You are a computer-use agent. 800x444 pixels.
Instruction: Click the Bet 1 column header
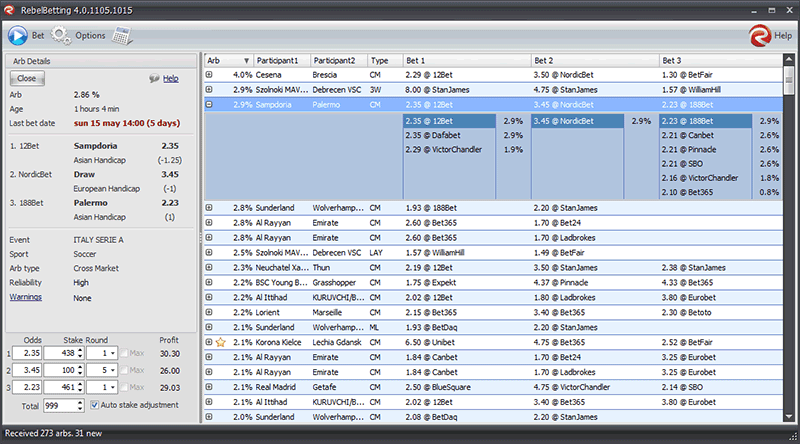pyautogui.click(x=467, y=61)
